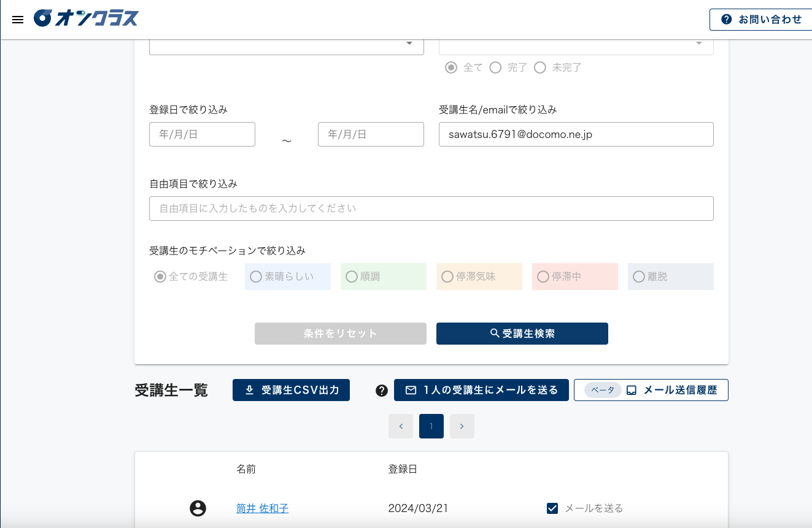The width and height of the screenshot is (812, 528).
Task: Click the download icon on 受講生CSV出力 button
Action: point(251,389)
